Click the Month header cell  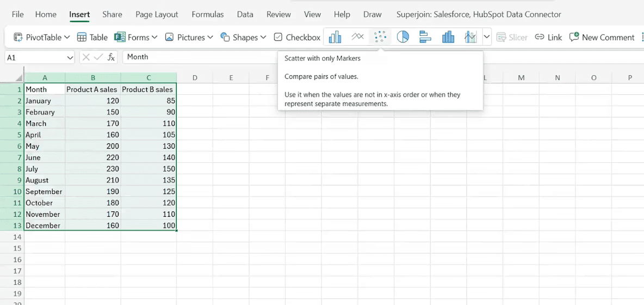pyautogui.click(x=45, y=89)
